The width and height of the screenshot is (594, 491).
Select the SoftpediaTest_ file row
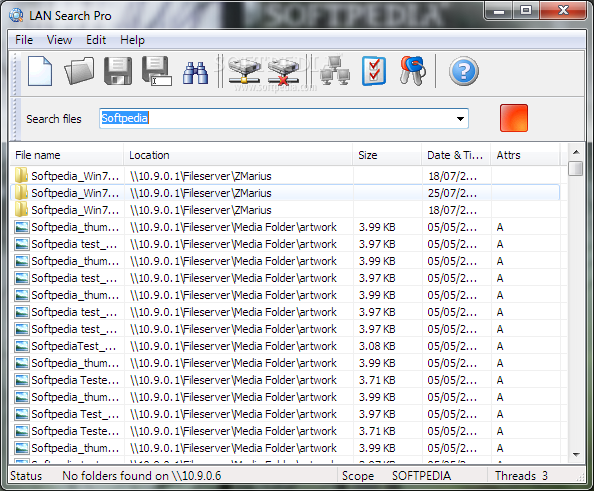pos(285,346)
